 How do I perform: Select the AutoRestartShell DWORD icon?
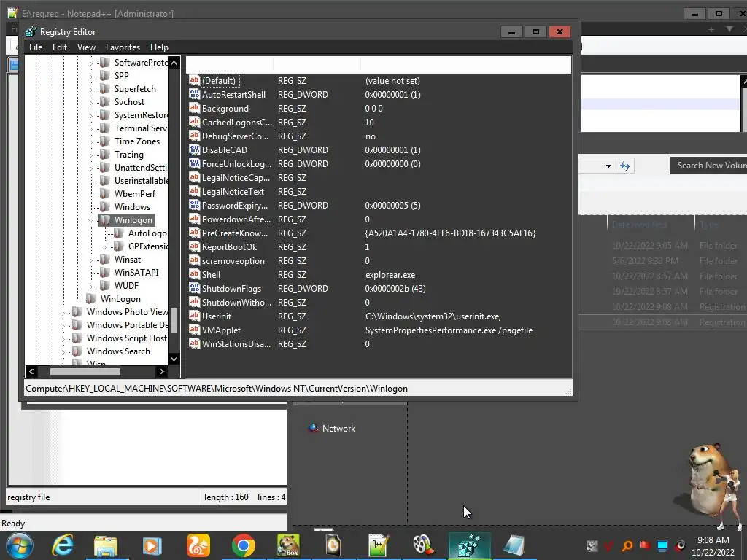click(194, 94)
